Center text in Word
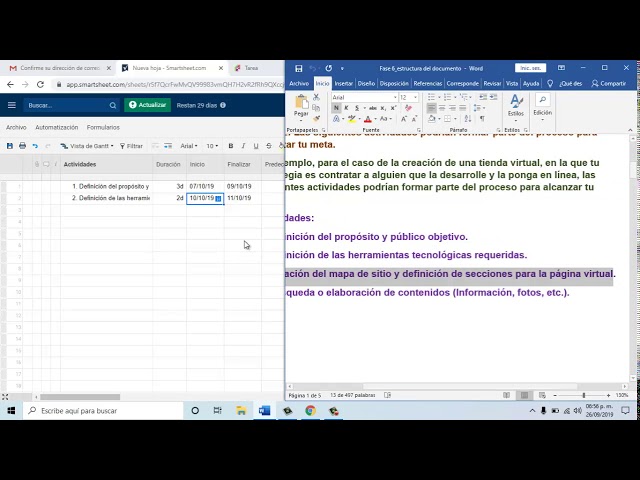This screenshot has height=480, width=640. coord(442,108)
